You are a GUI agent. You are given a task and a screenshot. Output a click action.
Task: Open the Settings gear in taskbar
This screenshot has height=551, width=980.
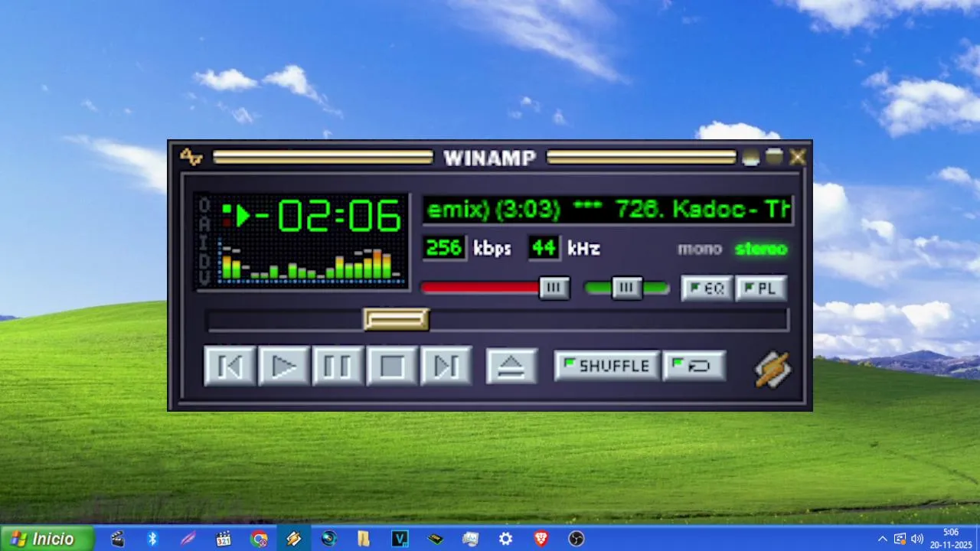click(505, 539)
